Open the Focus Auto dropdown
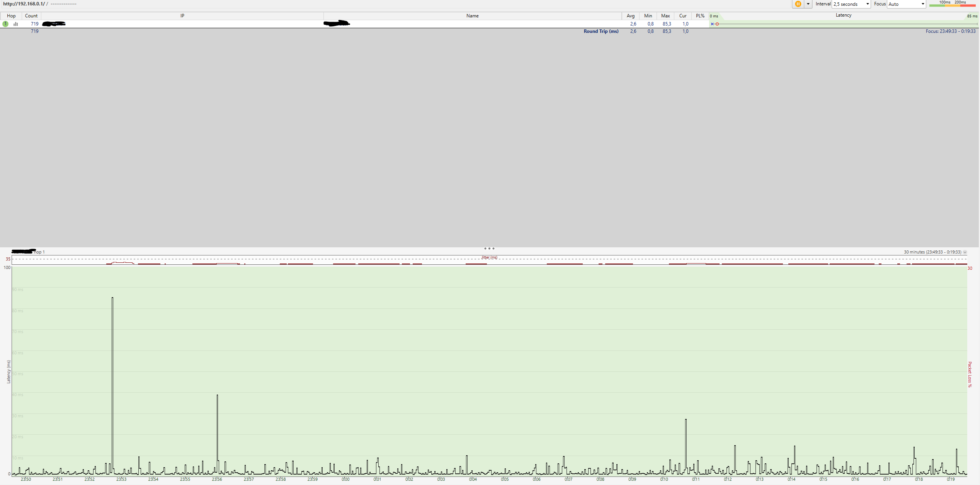980x485 pixels. click(906, 4)
